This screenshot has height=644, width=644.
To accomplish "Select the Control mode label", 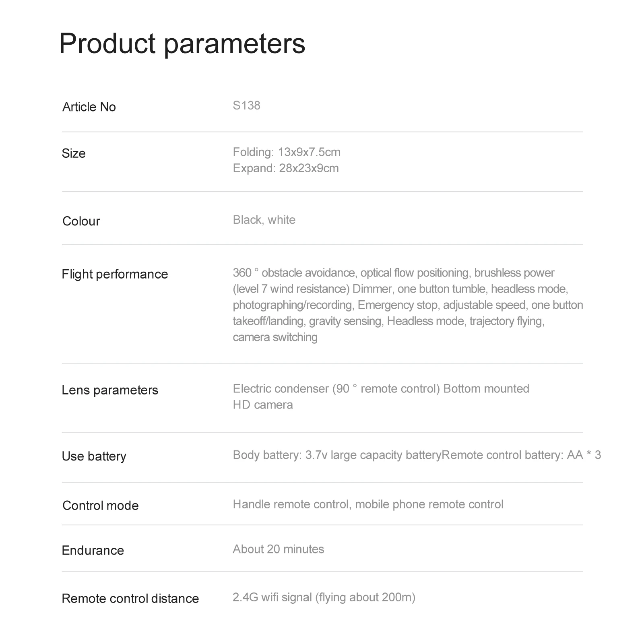I will coord(101,506).
